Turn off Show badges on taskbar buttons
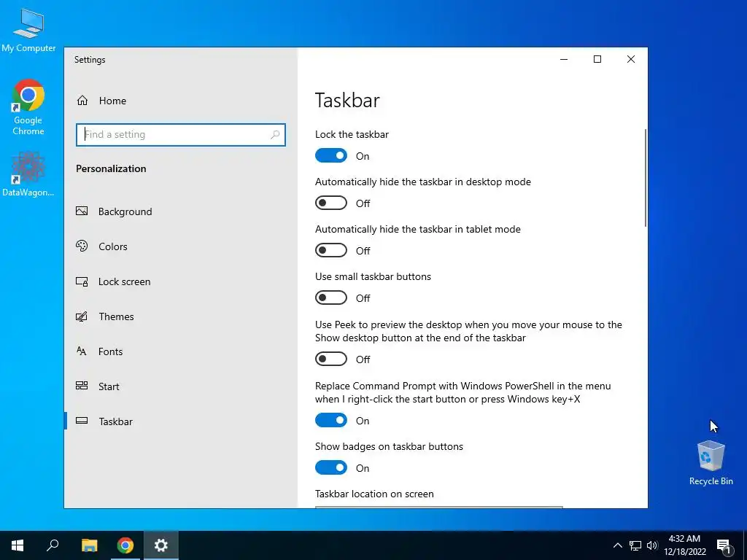The height and width of the screenshot is (560, 747). point(331,467)
